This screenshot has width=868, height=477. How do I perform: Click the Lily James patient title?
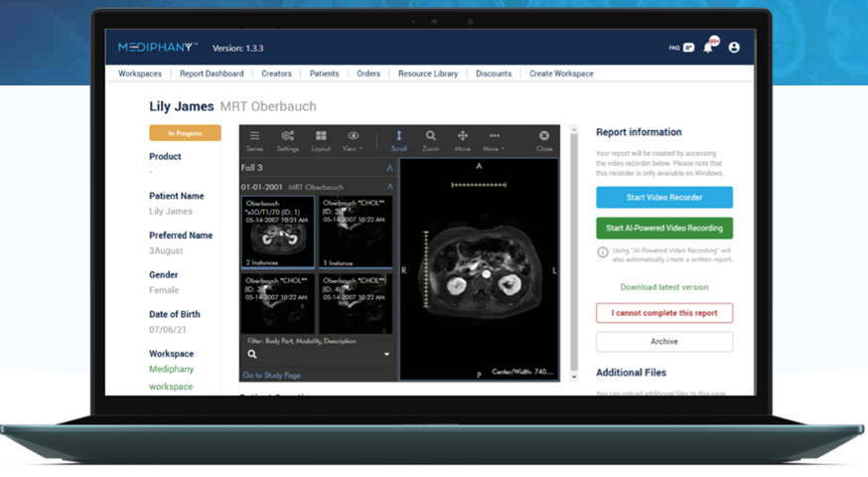[x=182, y=106]
